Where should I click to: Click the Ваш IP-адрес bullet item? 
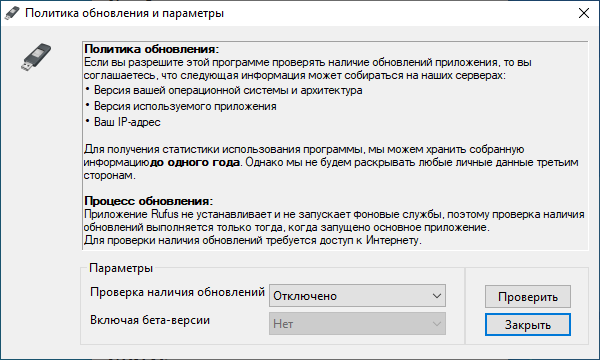[127, 122]
